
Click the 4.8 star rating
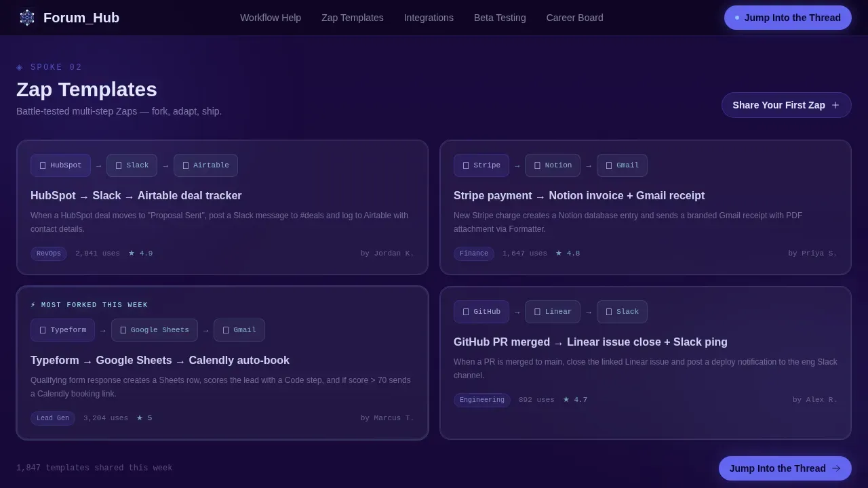point(568,253)
